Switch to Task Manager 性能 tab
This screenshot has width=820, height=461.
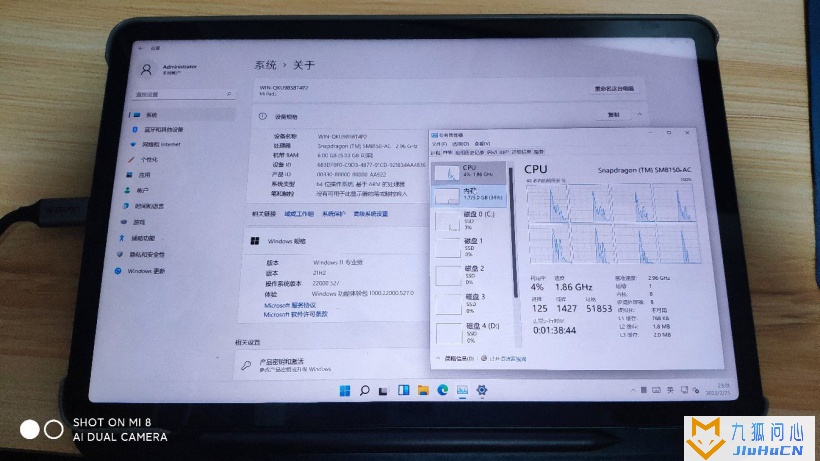[447, 153]
